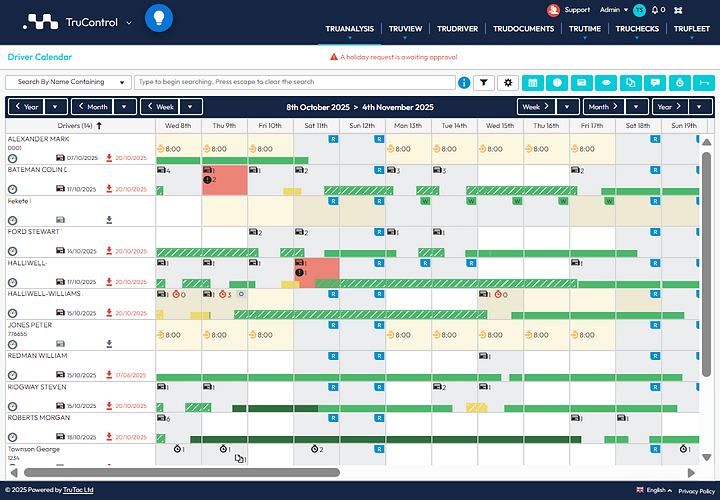Image resolution: width=720 pixels, height=500 pixels.
Task: Open the Admin dropdown menu
Action: [613, 10]
